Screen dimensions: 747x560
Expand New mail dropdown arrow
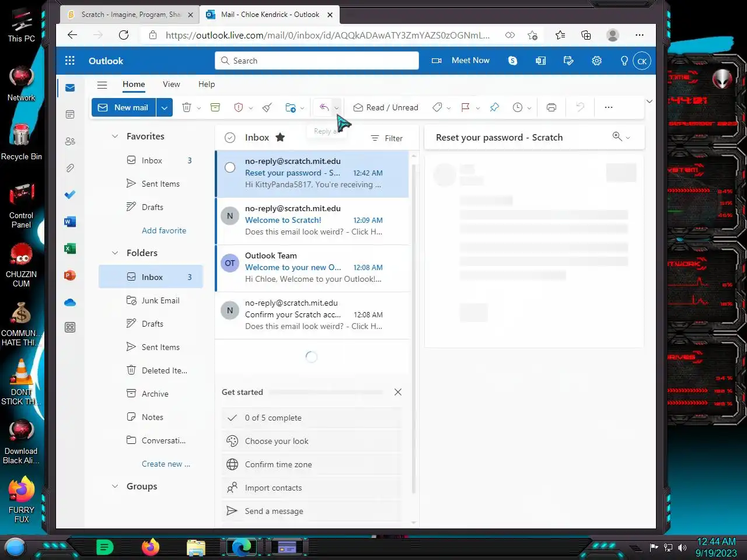pos(165,107)
